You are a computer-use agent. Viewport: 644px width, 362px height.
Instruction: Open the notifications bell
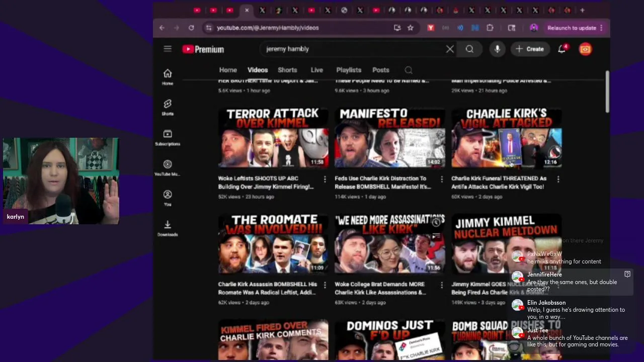point(562,49)
